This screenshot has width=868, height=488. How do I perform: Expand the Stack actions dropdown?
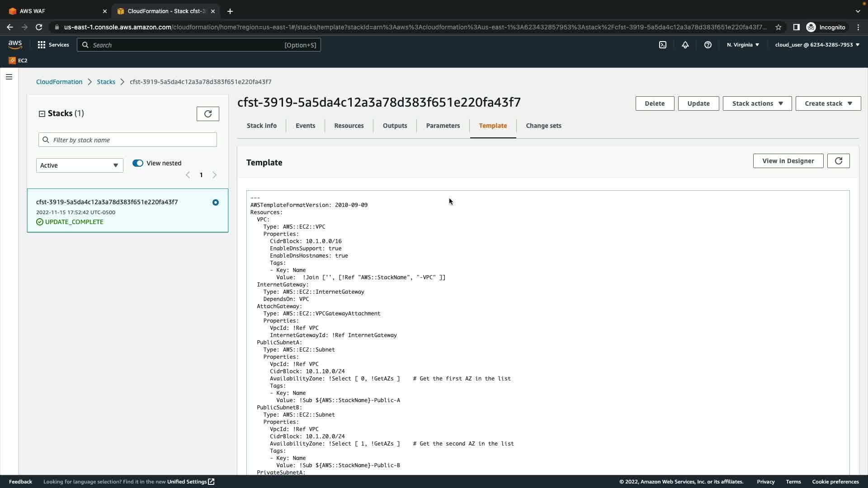click(757, 103)
